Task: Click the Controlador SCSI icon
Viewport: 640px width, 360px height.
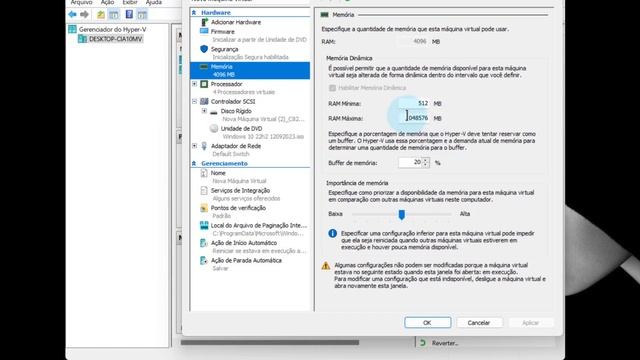Action: click(204, 101)
